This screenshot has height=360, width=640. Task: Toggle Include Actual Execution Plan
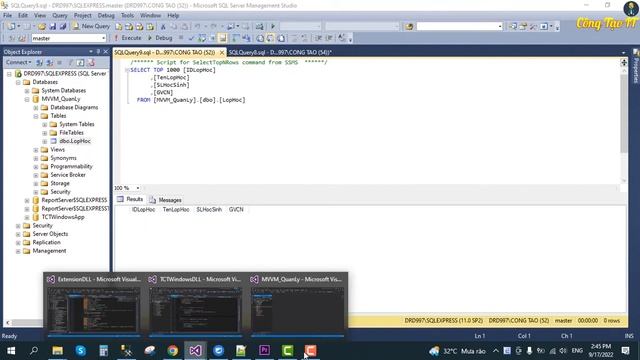[236, 38]
